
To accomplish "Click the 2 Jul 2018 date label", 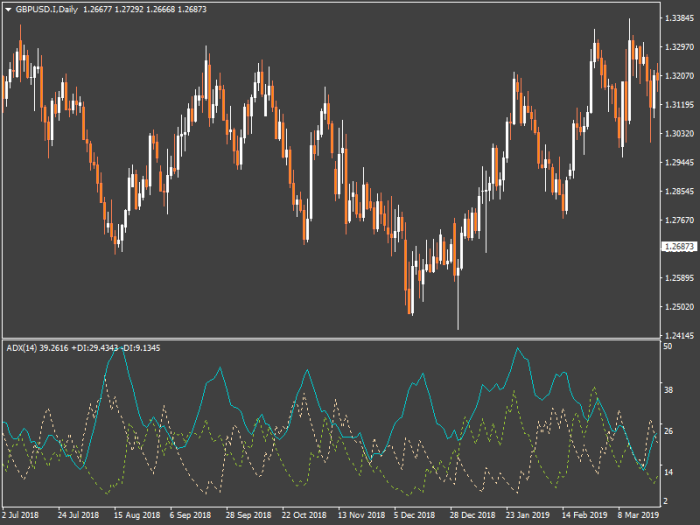I will (x=21, y=515).
